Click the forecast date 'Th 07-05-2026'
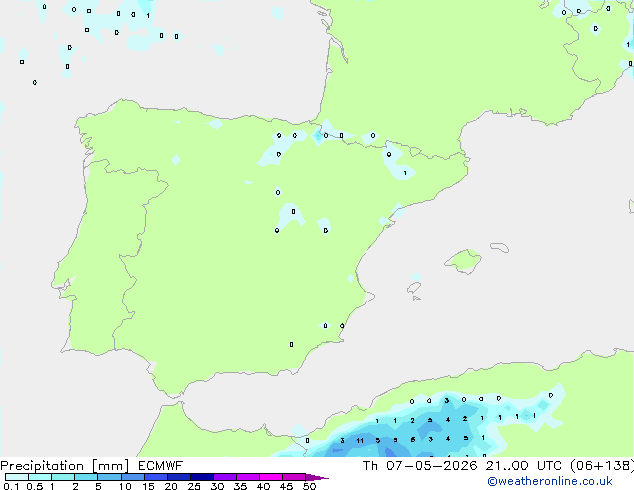Screen dimensions: 634x490 (x=420, y=466)
